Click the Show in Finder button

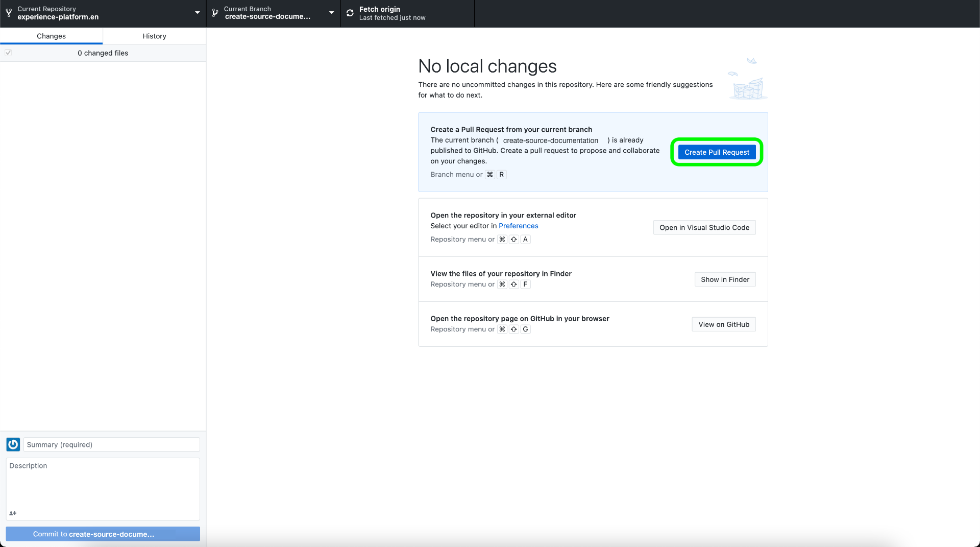click(x=725, y=279)
